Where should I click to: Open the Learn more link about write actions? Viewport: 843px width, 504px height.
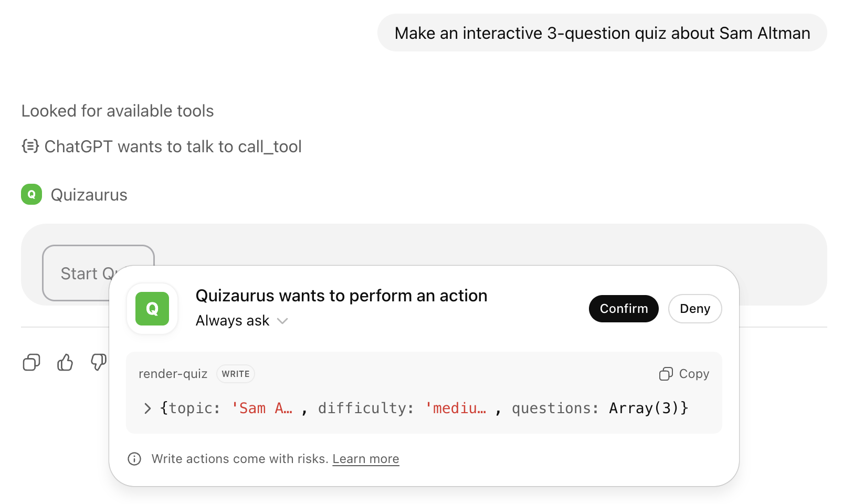point(366,459)
